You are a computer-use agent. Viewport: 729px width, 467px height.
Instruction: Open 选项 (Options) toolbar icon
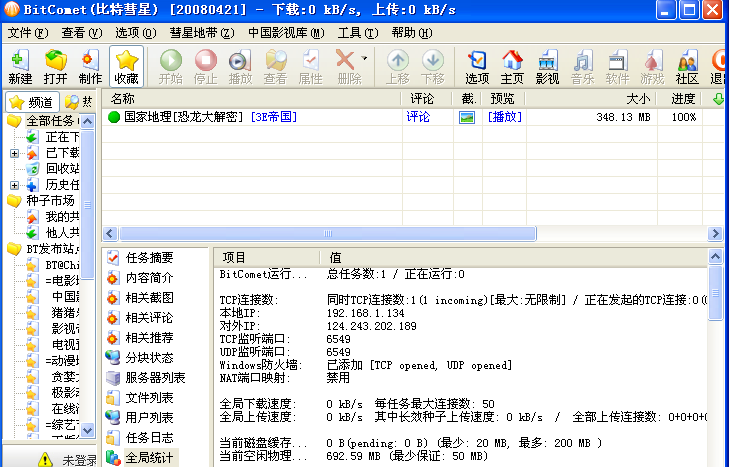point(477,67)
